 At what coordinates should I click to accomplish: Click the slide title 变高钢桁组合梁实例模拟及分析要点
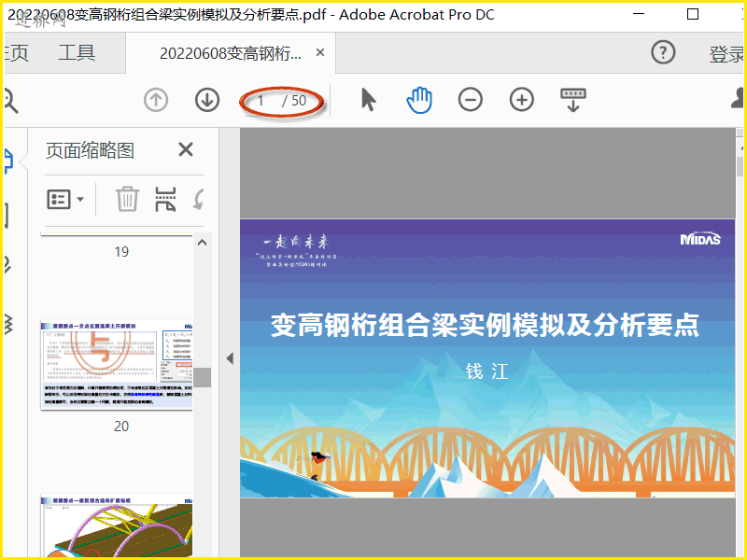485,325
